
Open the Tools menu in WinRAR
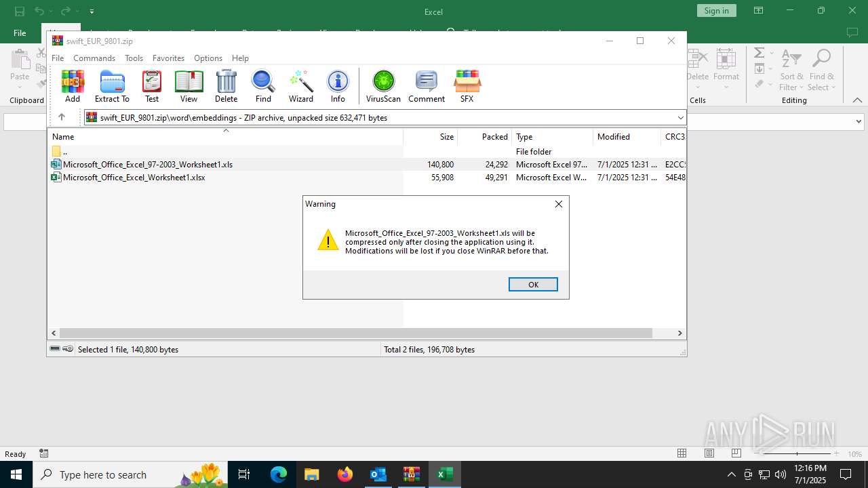[x=134, y=58]
